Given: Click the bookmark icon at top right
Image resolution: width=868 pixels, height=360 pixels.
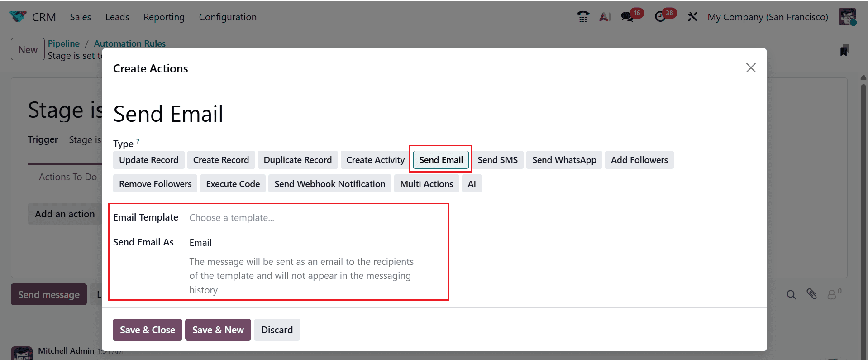Looking at the screenshot, I should 844,50.
